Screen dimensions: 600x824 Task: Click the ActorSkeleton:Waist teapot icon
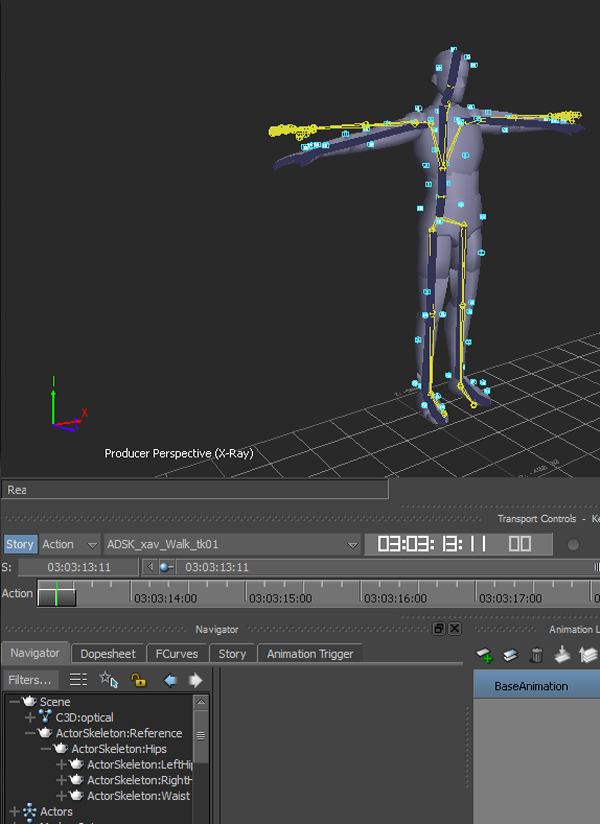coord(77,795)
